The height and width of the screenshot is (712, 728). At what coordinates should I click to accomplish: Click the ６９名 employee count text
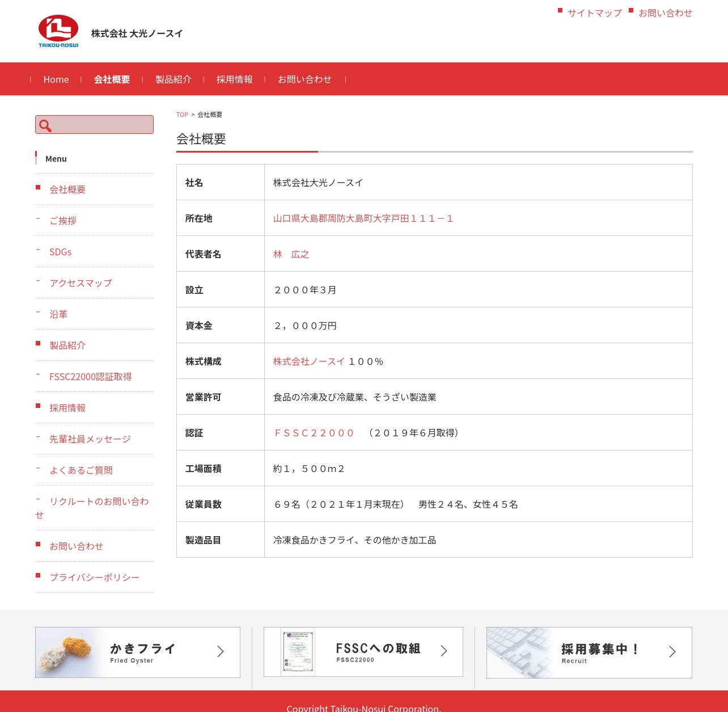396,504
